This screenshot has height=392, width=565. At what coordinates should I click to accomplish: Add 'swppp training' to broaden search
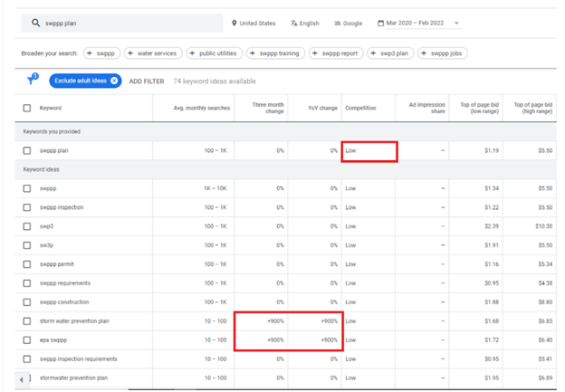point(275,53)
